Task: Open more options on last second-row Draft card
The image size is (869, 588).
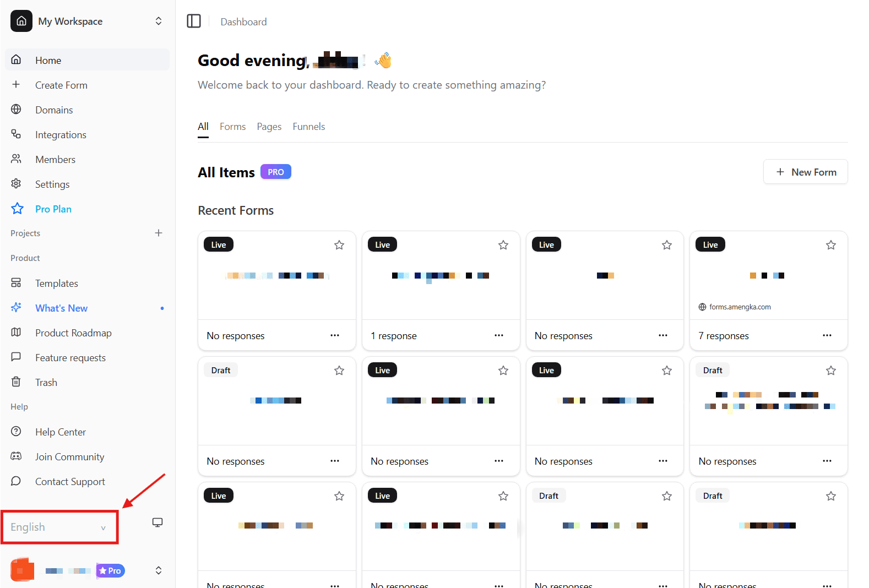Action: [x=827, y=461]
